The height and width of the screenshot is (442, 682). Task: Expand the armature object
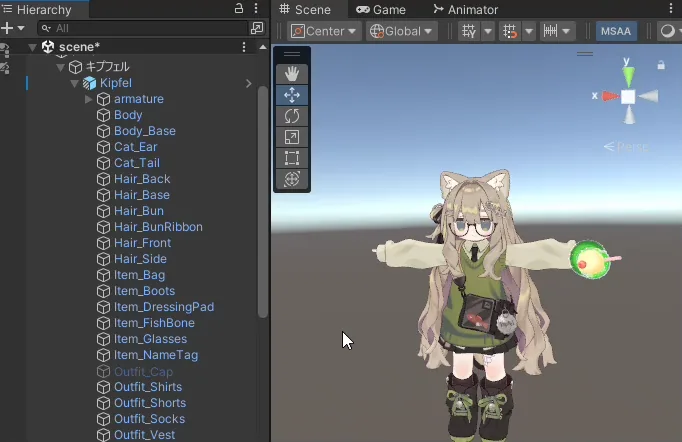coord(88,99)
